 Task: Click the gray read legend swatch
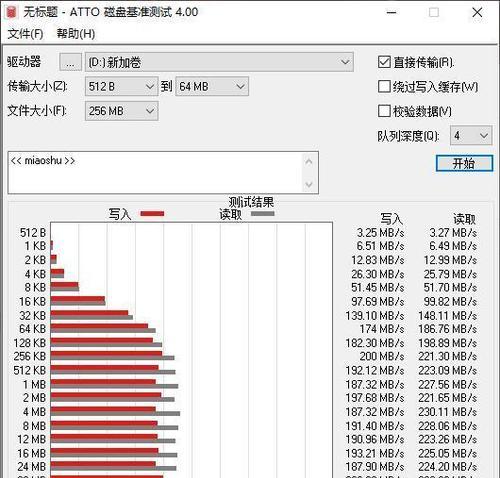(262, 213)
